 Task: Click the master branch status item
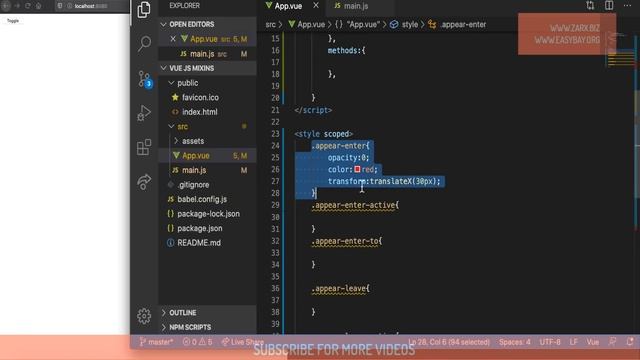[x=156, y=342]
